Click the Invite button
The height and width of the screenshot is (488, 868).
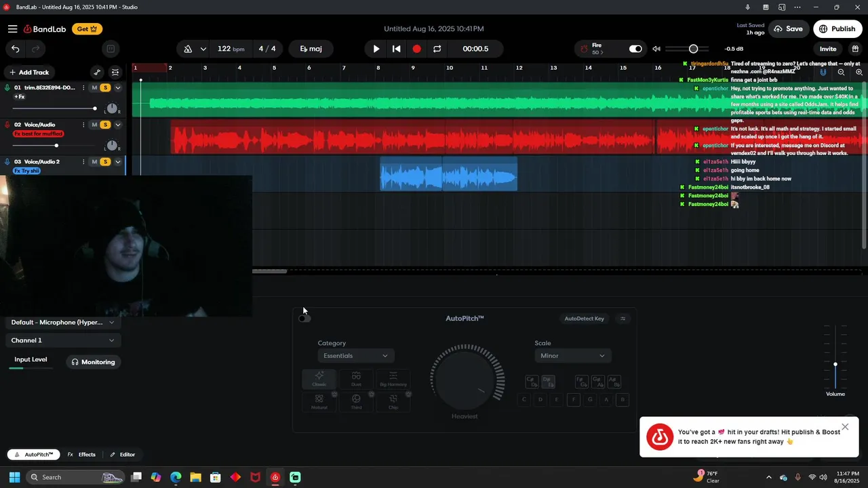[x=828, y=49]
